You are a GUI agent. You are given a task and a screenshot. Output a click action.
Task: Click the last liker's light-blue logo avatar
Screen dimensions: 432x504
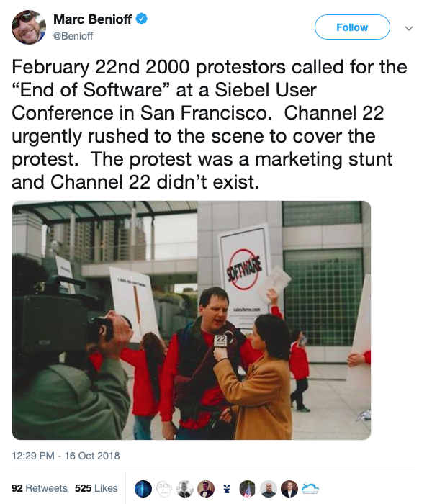(310, 487)
